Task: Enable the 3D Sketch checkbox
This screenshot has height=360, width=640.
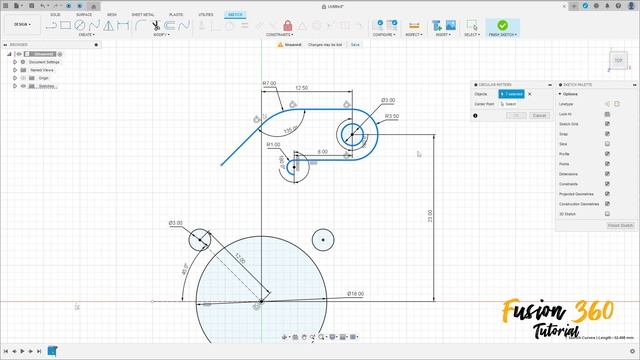Action: click(x=607, y=214)
